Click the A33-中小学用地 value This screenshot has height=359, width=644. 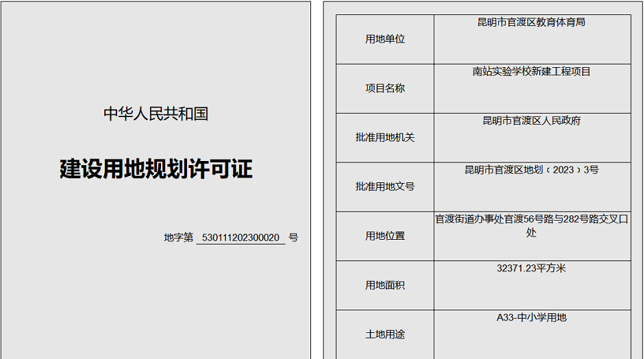531,318
